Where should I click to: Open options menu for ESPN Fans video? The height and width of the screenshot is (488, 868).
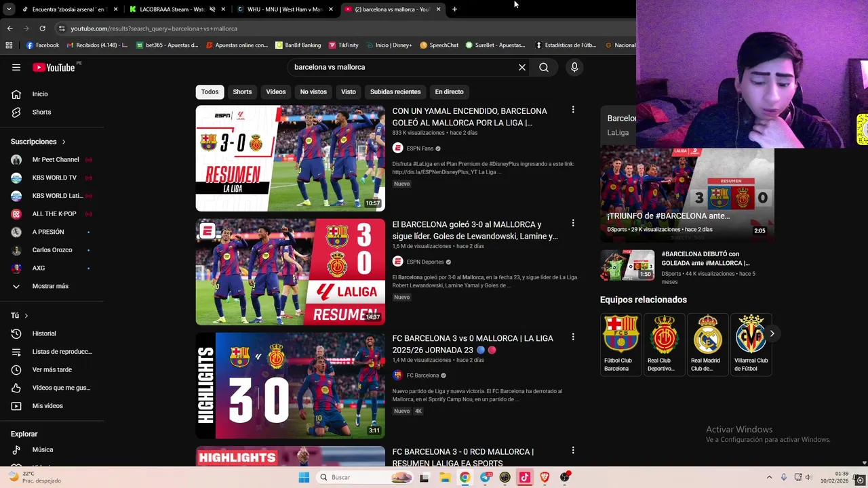[573, 110]
